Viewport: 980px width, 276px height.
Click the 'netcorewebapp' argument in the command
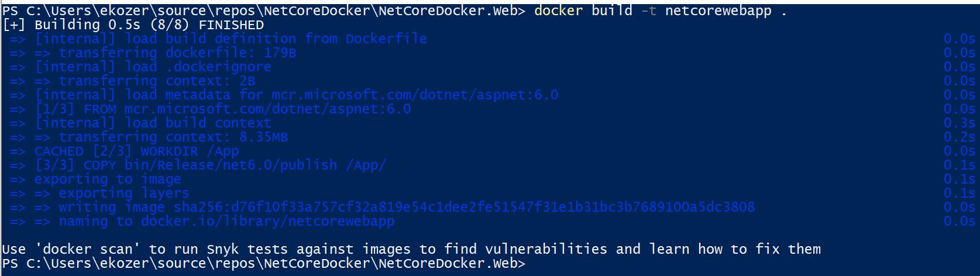(x=718, y=11)
